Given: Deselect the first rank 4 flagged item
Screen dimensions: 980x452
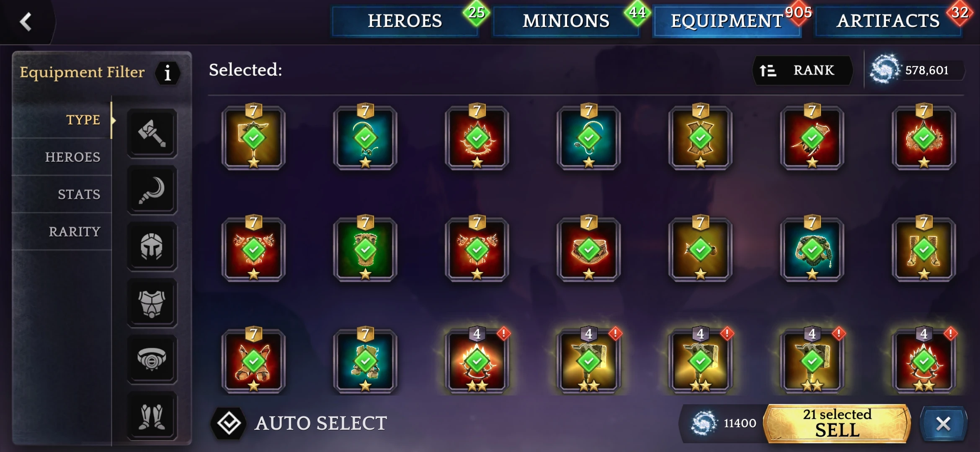Looking at the screenshot, I should 477,361.
